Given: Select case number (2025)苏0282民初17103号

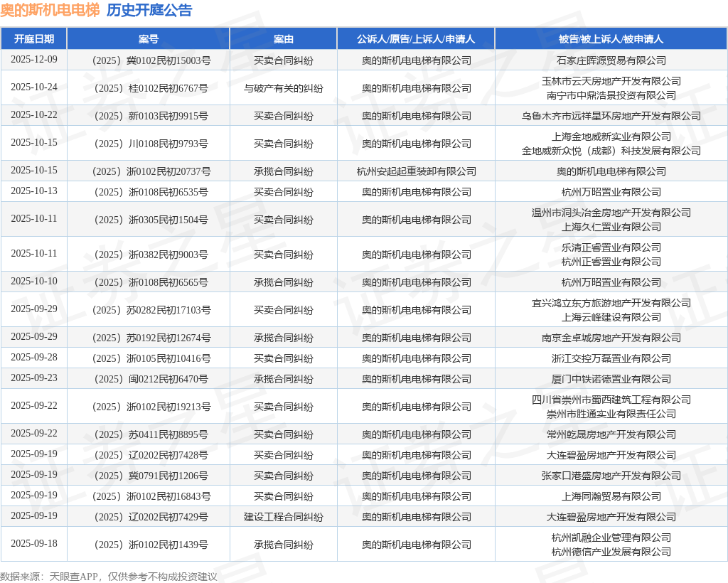Looking at the screenshot, I should (151, 310).
